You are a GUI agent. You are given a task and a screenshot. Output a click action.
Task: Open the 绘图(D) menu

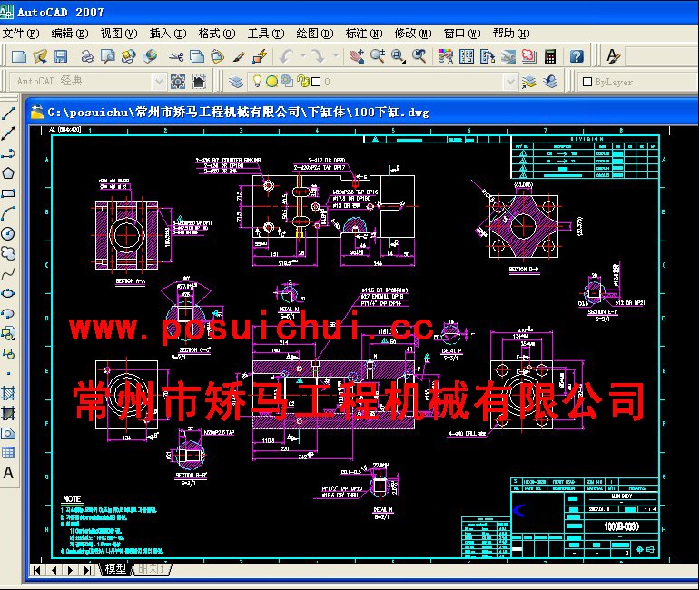315,34
